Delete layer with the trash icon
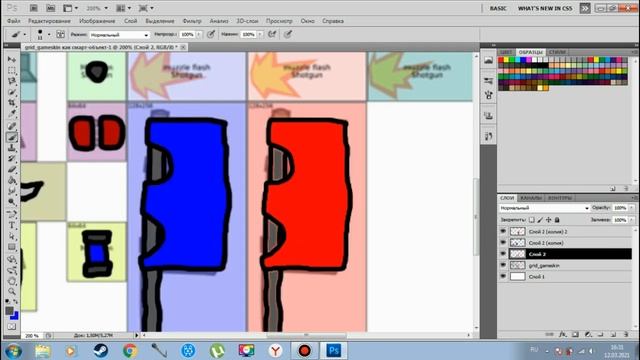The height and width of the screenshot is (360, 640). [626, 334]
